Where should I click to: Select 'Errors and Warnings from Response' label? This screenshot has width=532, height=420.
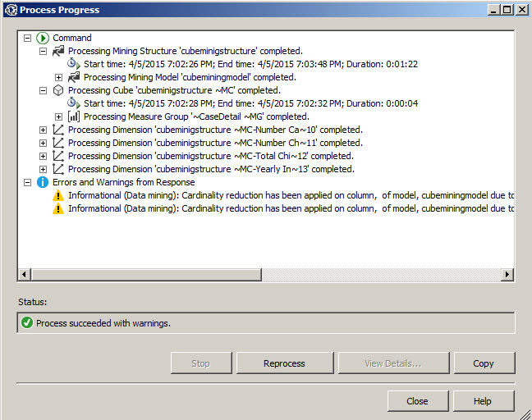click(x=123, y=182)
